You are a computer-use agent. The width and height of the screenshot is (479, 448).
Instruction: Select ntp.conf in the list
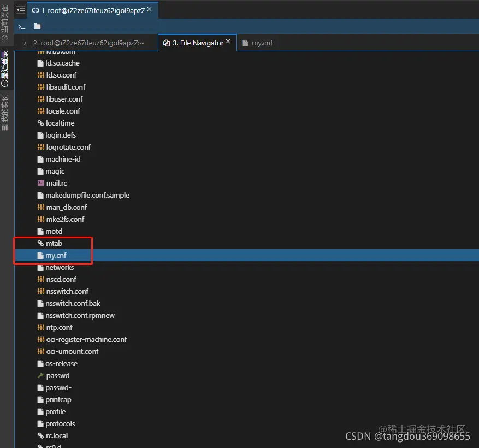coord(60,328)
